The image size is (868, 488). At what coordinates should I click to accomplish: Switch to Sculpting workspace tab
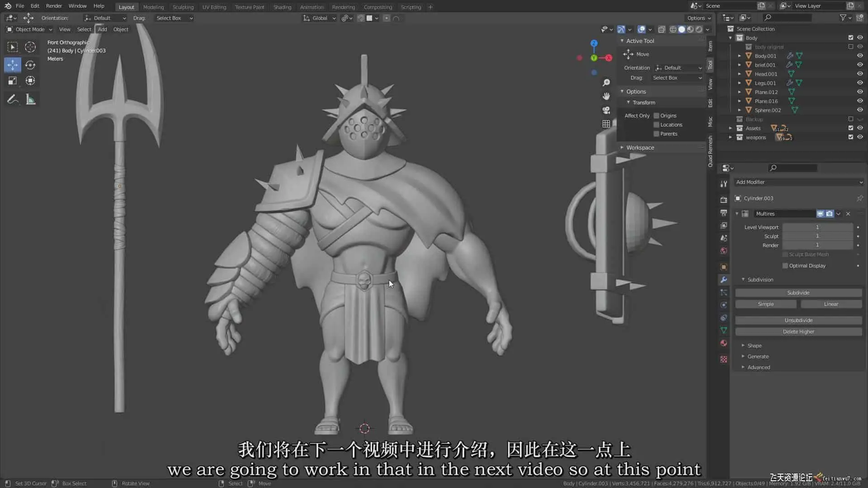183,7
